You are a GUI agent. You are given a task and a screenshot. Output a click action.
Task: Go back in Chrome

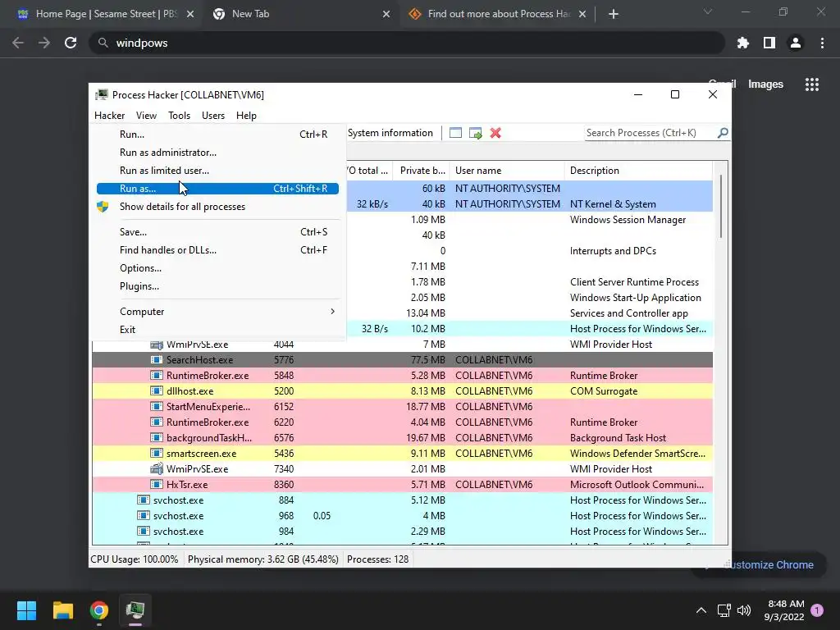coord(18,43)
